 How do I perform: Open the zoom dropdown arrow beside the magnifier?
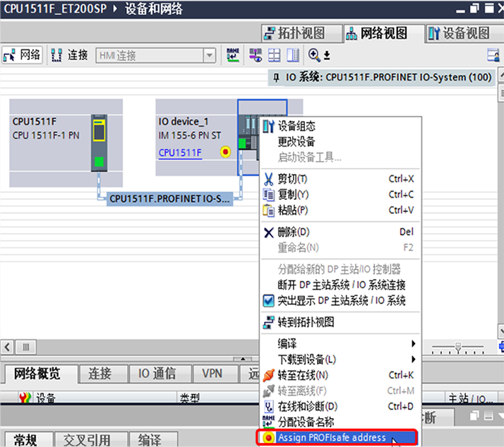tap(327, 55)
